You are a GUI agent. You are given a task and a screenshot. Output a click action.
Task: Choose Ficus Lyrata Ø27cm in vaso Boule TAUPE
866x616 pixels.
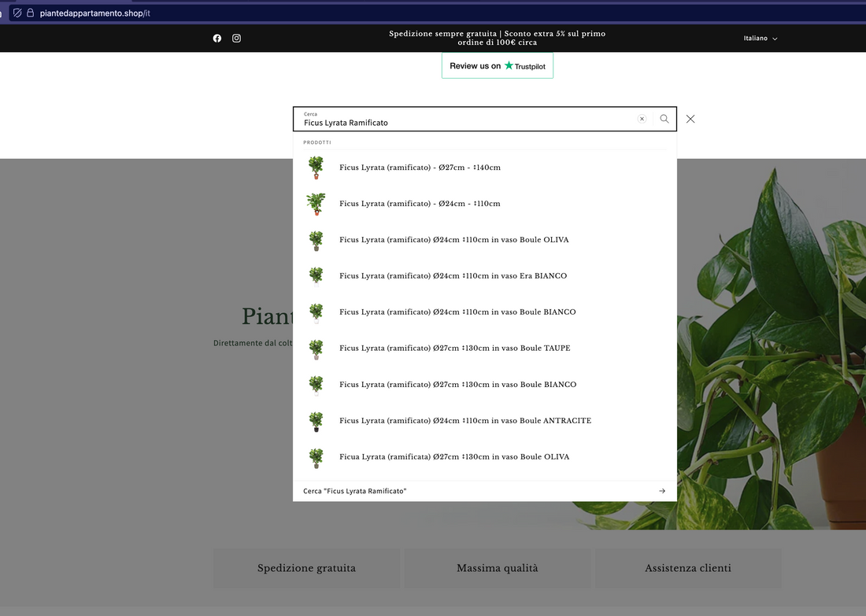click(x=454, y=349)
